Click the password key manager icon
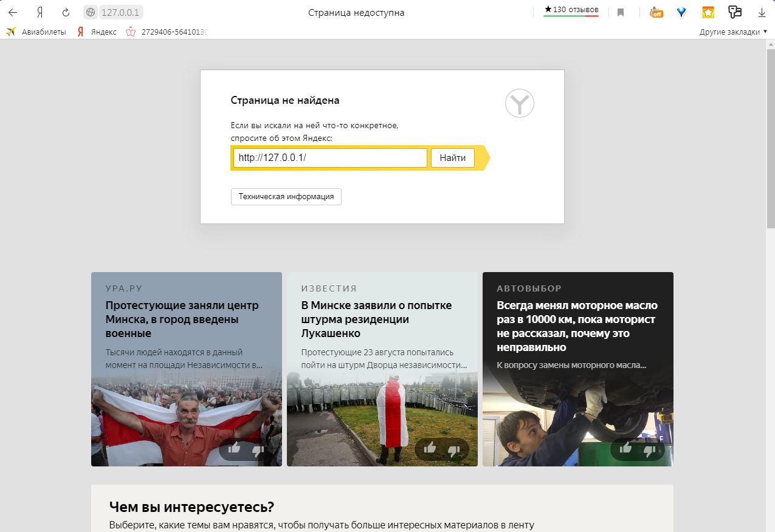The width and height of the screenshot is (775, 532). click(x=735, y=12)
